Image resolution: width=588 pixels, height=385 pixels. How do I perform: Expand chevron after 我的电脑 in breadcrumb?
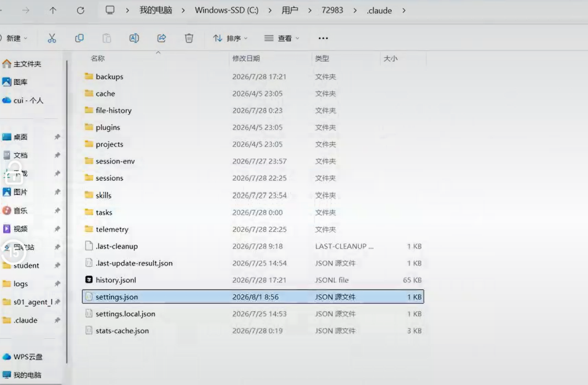183,10
